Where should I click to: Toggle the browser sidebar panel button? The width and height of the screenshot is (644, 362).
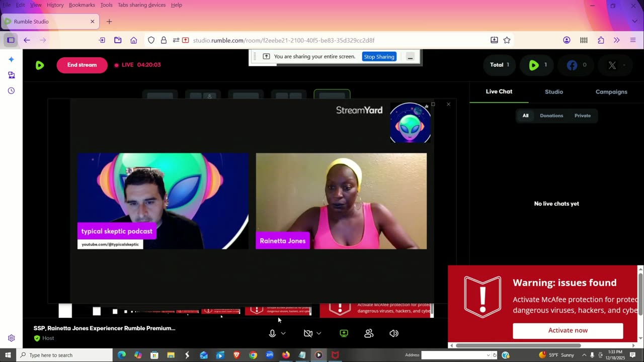11,40
